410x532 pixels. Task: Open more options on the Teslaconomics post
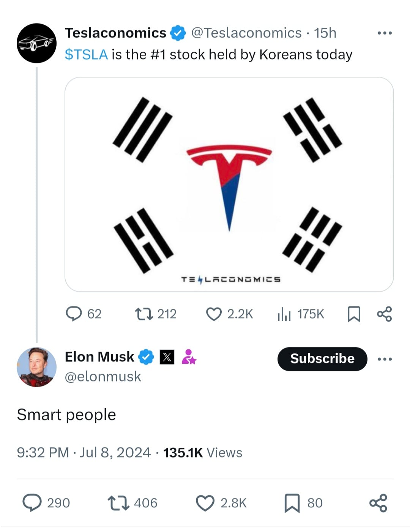click(385, 33)
